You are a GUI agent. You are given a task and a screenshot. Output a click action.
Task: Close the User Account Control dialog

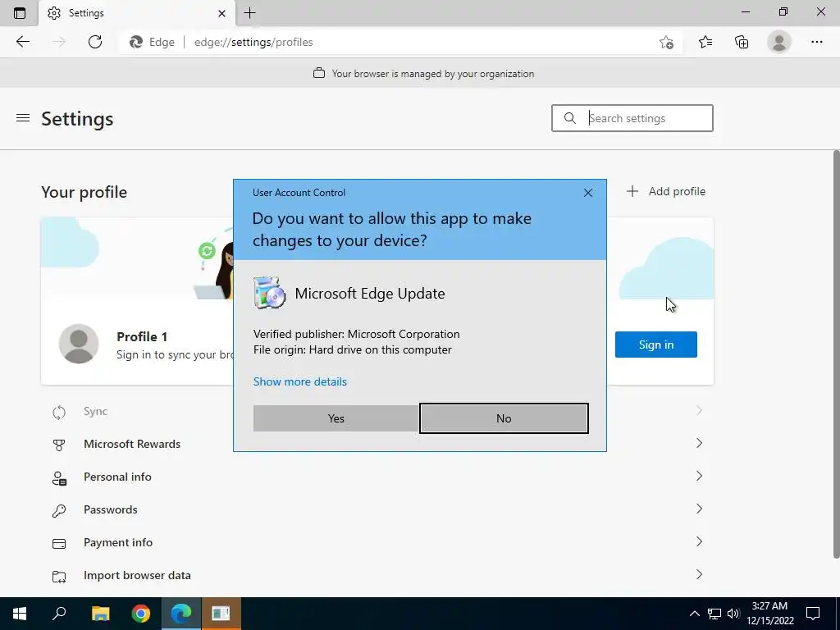587,193
